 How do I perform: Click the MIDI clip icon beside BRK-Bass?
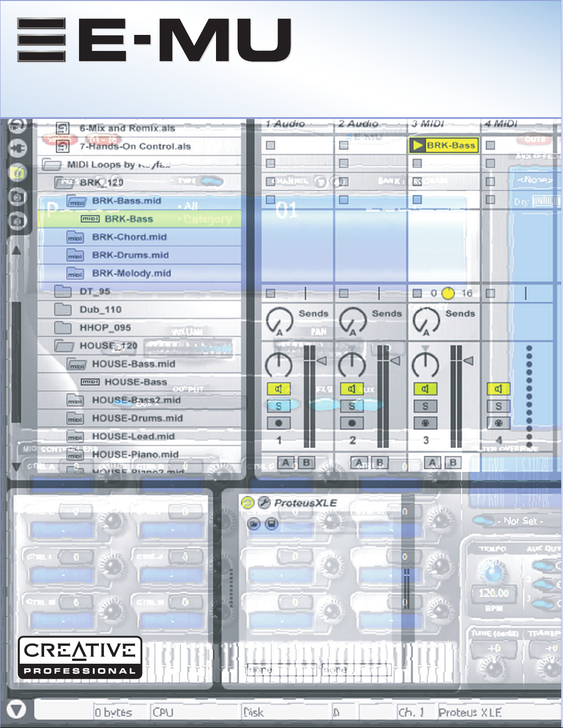coord(90,219)
